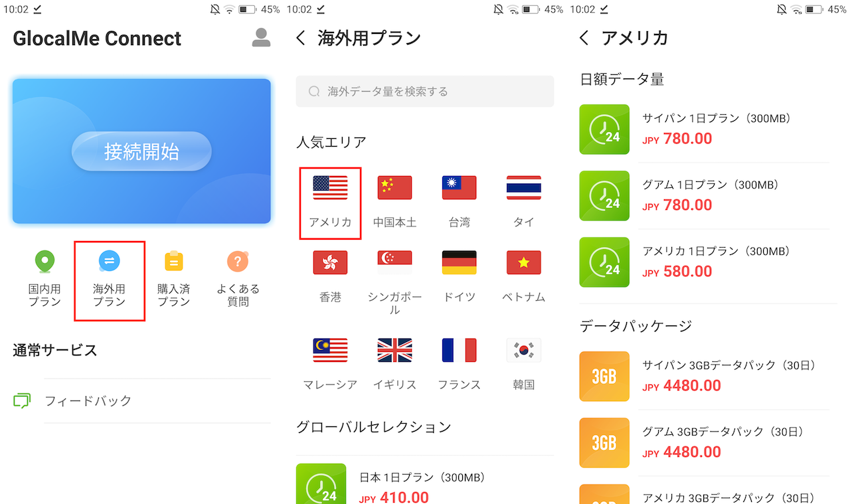850x504 pixels.
Task: Choose the イギリス flag icon
Action: 394,350
